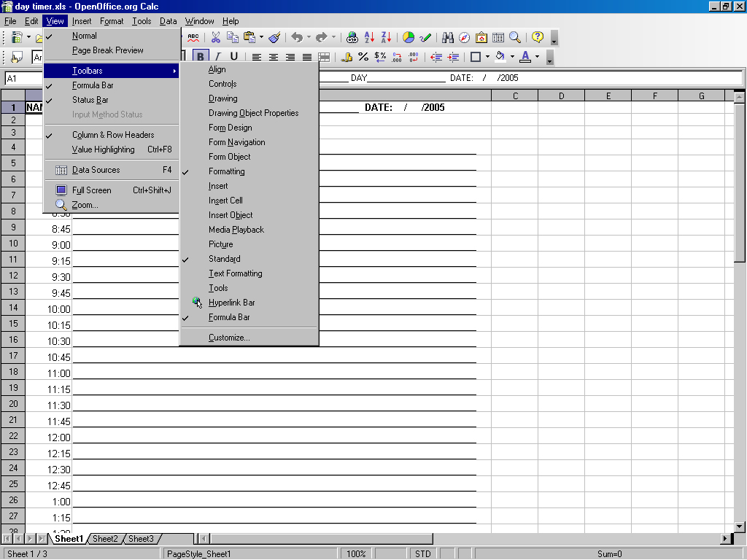Viewport: 747px width, 560px height.
Task: Center cell text horizontally
Action: coord(274,57)
